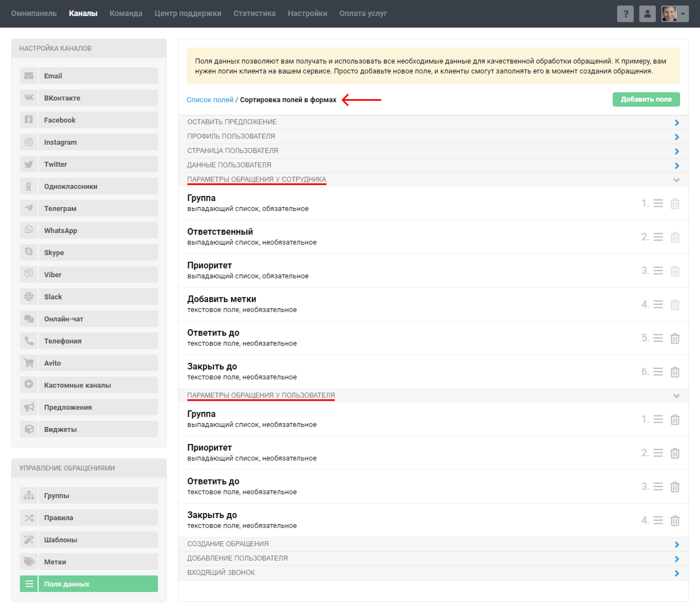Select the Twitter bird icon
Screen dimensions: 700x613
pos(29,164)
